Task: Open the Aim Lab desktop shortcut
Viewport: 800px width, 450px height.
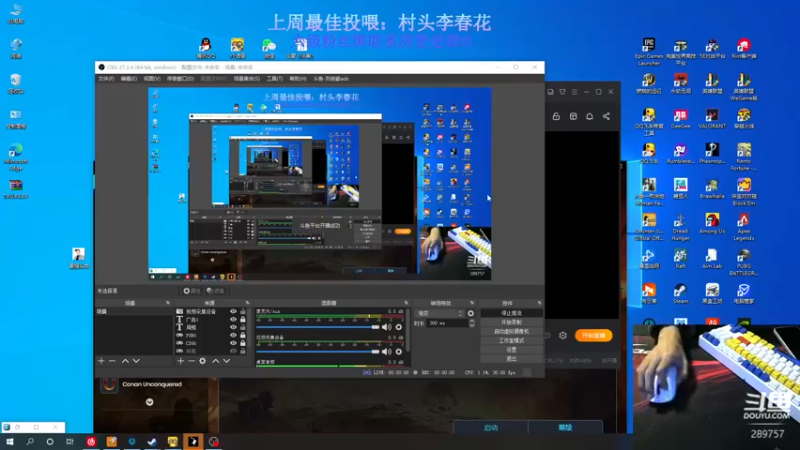Action: [x=712, y=259]
